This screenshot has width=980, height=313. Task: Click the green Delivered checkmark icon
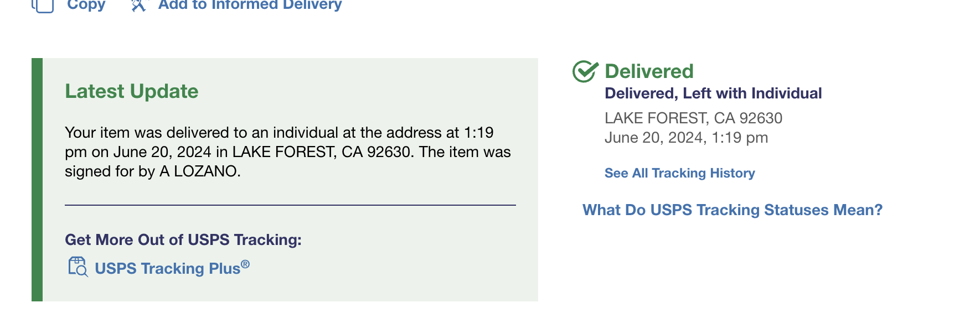click(585, 71)
